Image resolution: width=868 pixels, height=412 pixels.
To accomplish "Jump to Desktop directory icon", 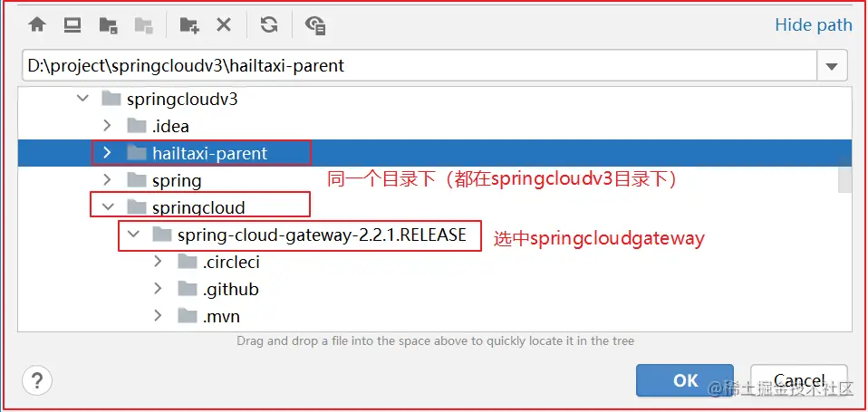I will pos(72,24).
